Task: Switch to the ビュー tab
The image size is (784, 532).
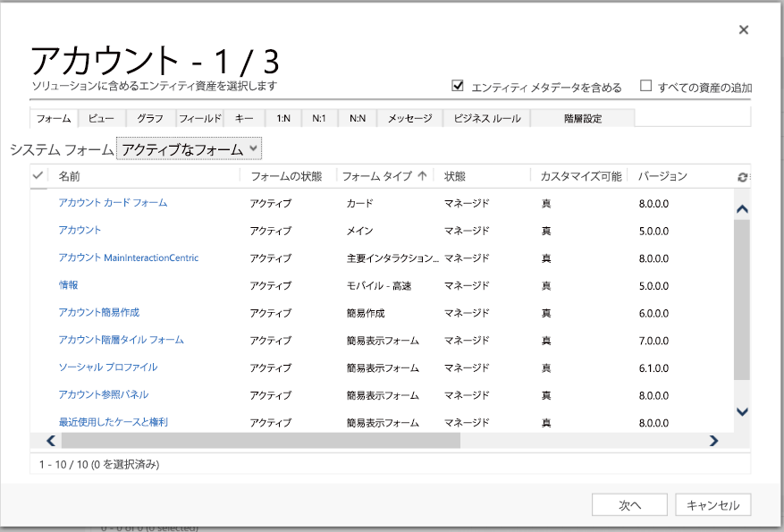Action: 100,117
